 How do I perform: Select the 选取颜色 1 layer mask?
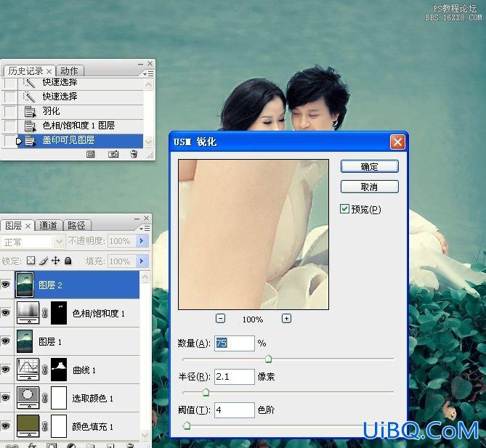(x=59, y=398)
